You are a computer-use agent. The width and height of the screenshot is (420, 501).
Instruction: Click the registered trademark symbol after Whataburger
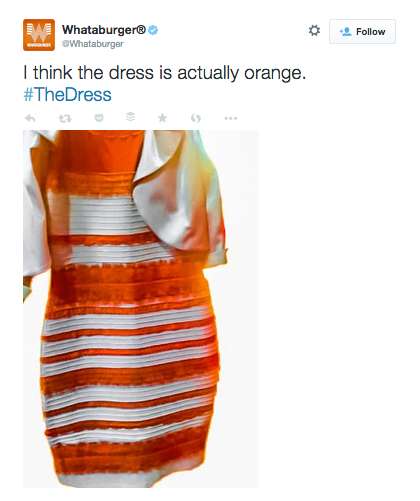click(x=141, y=30)
